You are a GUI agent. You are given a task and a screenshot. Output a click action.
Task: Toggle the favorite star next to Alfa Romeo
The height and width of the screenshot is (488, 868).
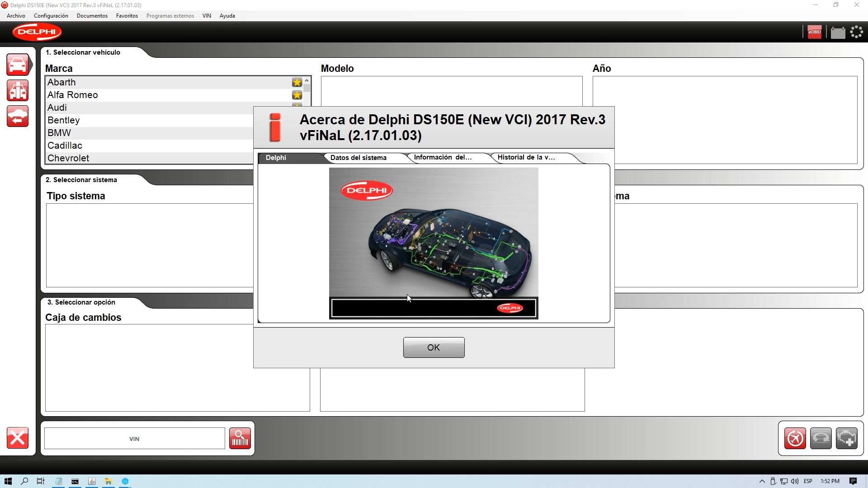pyautogui.click(x=297, y=95)
